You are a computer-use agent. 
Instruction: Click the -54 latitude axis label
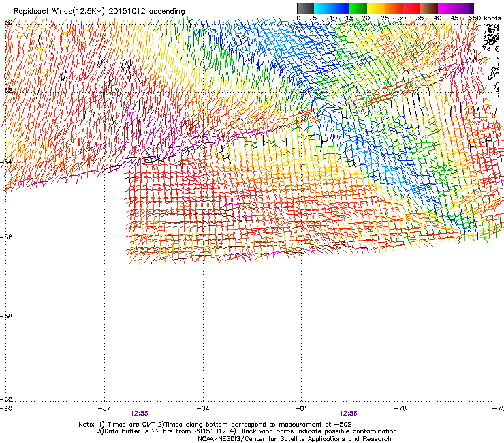pos(6,162)
